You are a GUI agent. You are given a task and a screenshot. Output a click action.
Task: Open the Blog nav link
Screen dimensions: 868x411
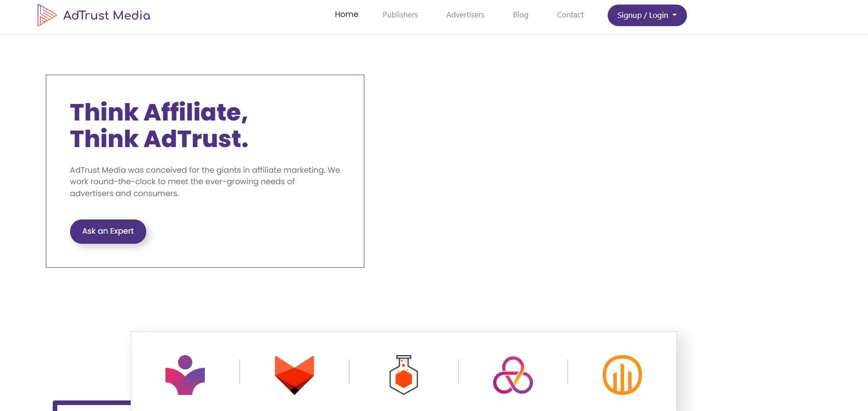click(521, 15)
